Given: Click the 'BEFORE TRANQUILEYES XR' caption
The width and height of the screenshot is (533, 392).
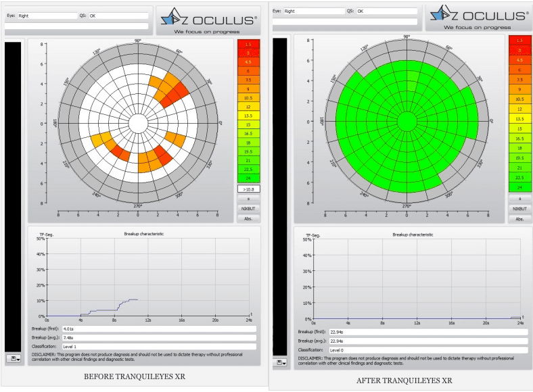Looking at the screenshot, I should coord(135,376).
